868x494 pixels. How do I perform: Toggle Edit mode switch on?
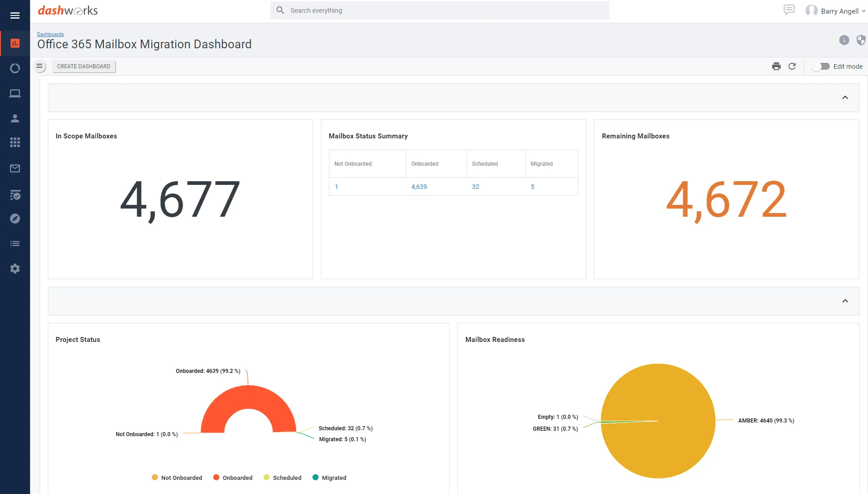[822, 66]
